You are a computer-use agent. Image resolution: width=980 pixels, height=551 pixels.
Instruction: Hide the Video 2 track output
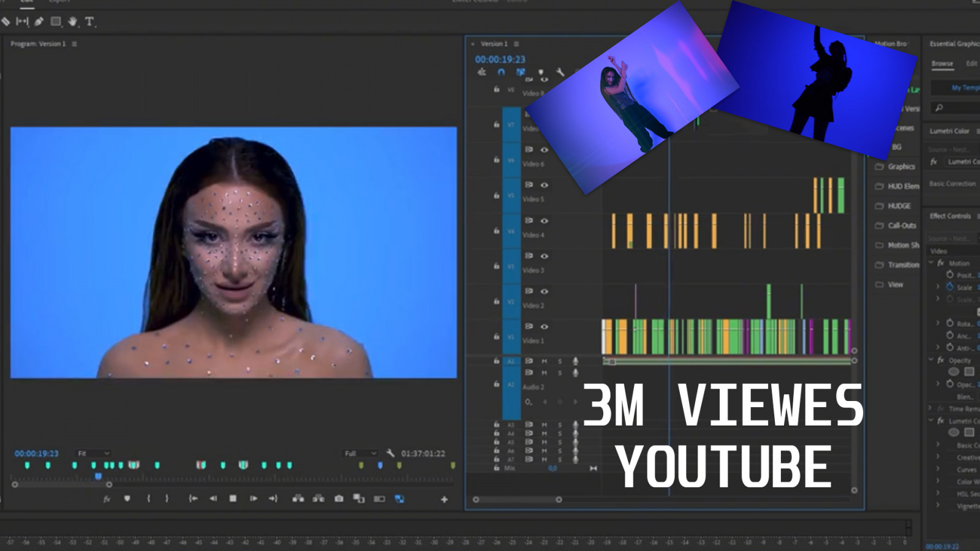[544, 291]
